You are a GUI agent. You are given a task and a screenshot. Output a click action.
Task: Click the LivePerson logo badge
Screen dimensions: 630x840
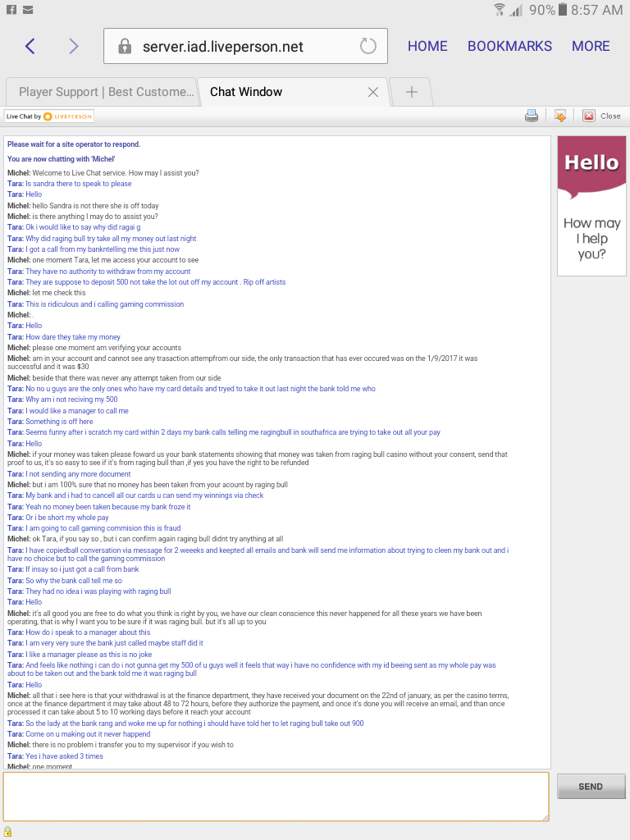pyautogui.click(x=48, y=116)
